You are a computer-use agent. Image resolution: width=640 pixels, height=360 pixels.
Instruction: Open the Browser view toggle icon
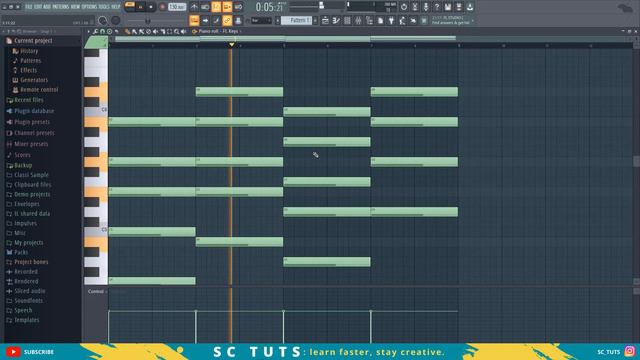coord(369,20)
